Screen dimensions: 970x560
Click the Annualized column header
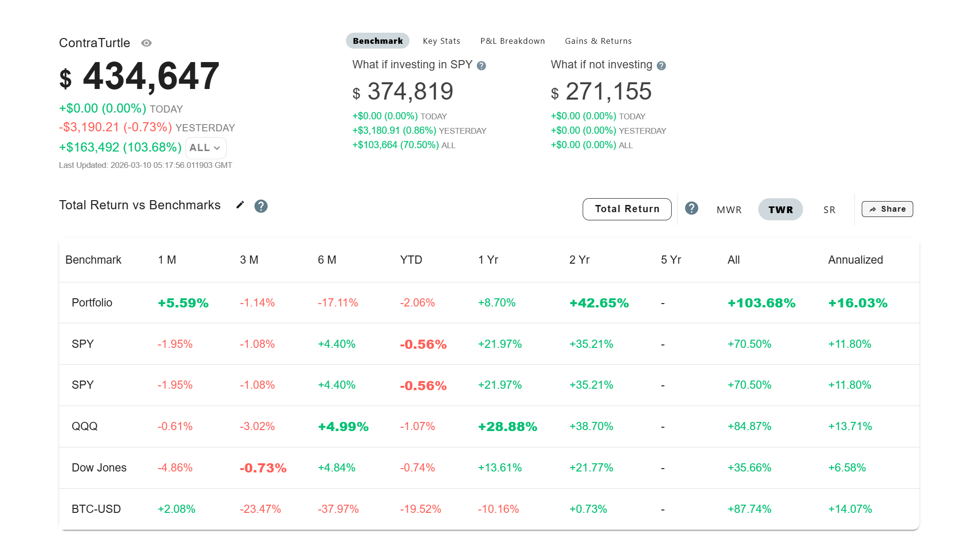coord(855,260)
